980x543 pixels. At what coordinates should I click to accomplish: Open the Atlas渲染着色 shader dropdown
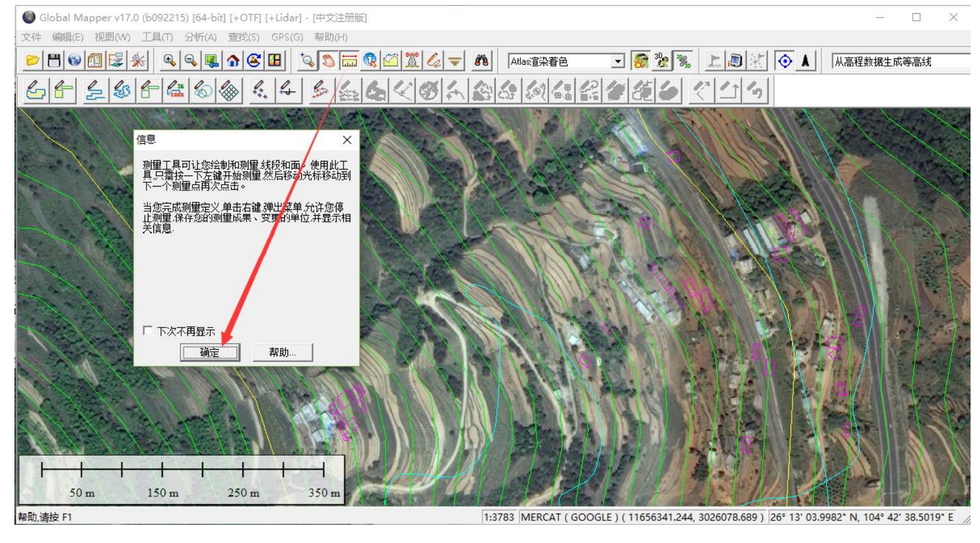point(618,62)
